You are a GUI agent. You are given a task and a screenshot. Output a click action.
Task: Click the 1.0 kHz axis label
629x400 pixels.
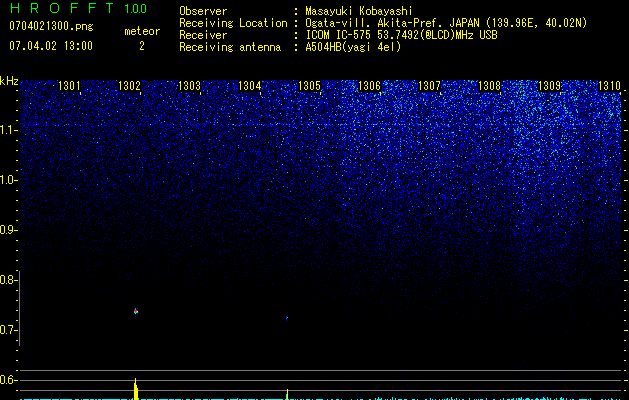click(x=8, y=180)
